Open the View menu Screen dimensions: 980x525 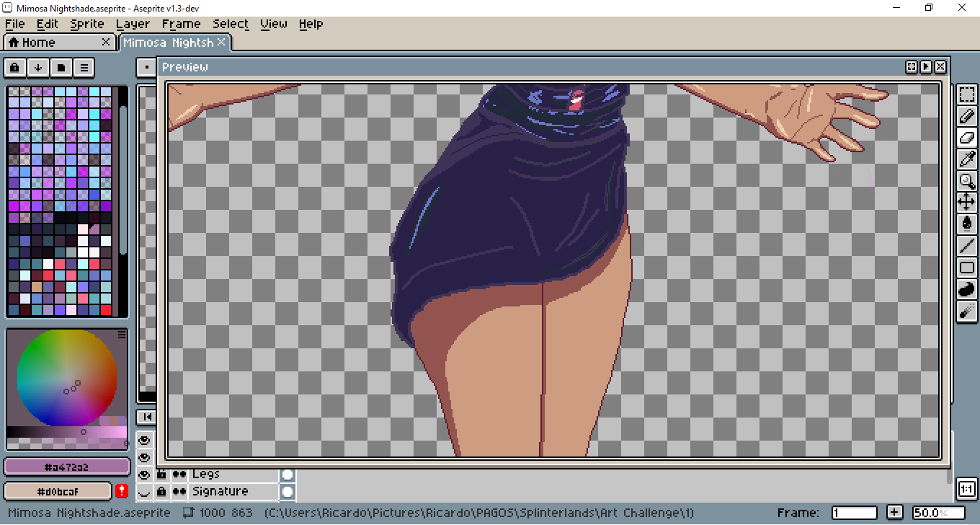coord(274,24)
